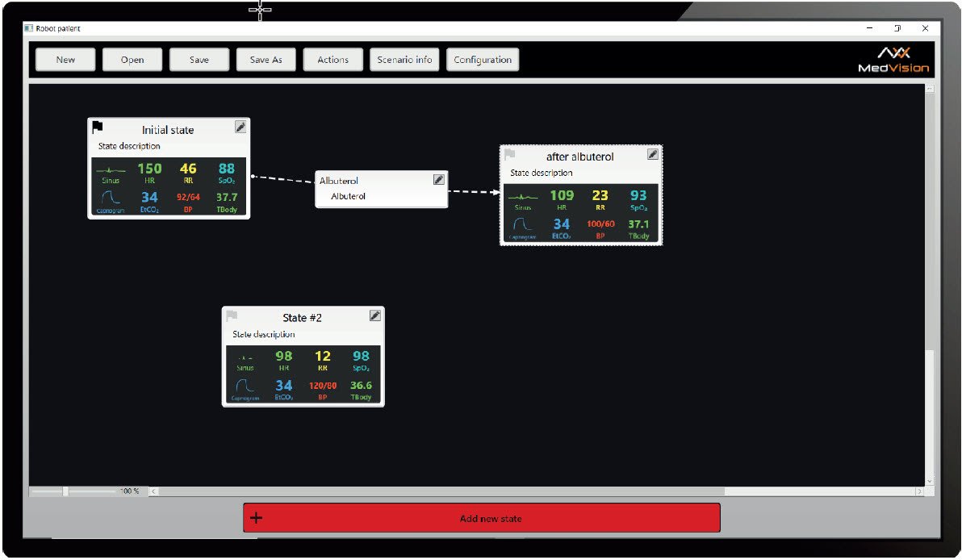Open the Configuration settings
Image resolution: width=962 pixels, height=560 pixels.
click(483, 60)
